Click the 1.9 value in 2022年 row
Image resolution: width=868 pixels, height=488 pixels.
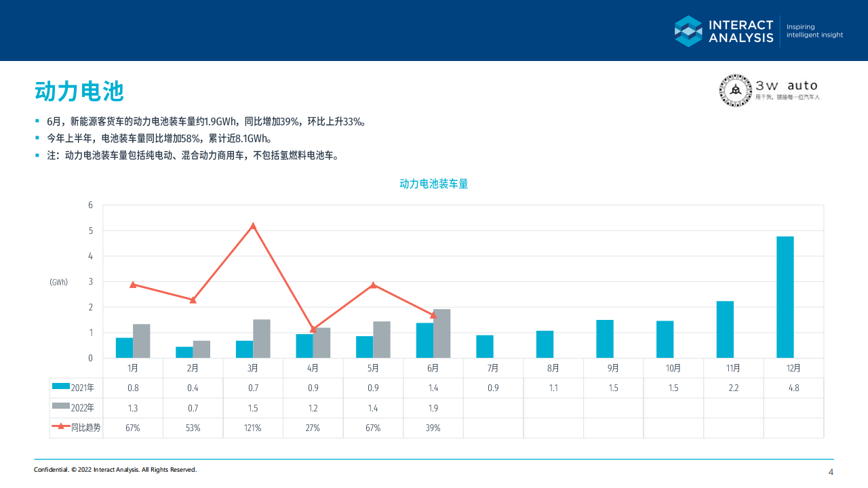433,408
